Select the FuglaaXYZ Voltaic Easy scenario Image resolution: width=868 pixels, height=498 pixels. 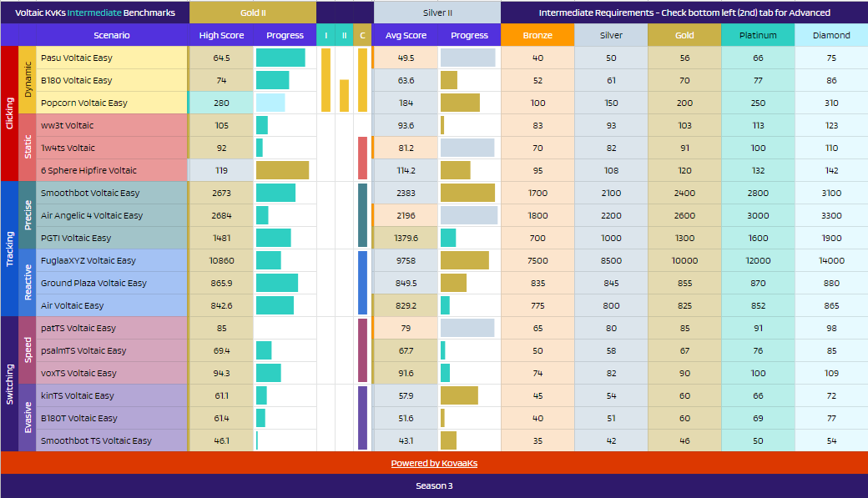pos(111,260)
